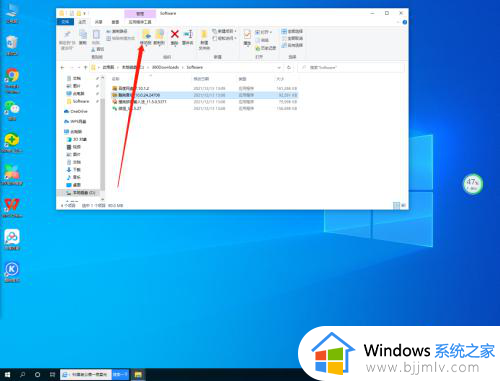Open the blue File tab
500x381 pixels.
pyautogui.click(x=65, y=22)
